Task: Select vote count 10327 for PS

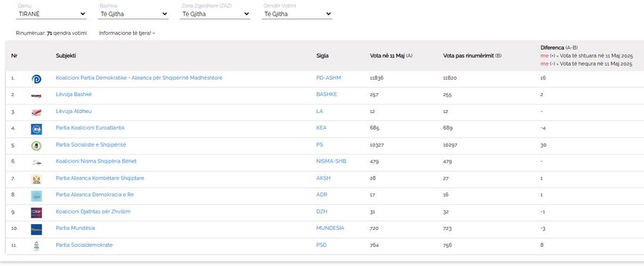Action: [376, 145]
